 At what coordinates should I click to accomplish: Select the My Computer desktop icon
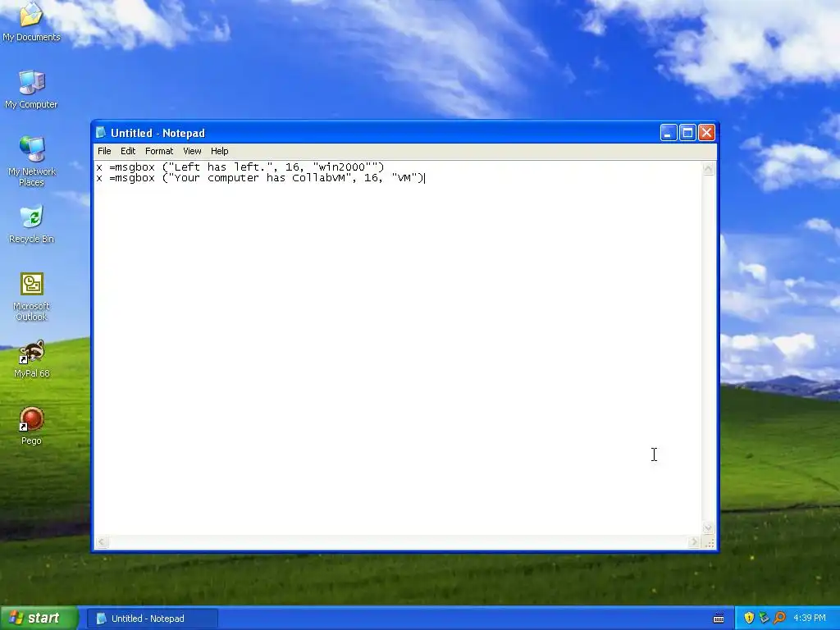click(x=31, y=89)
